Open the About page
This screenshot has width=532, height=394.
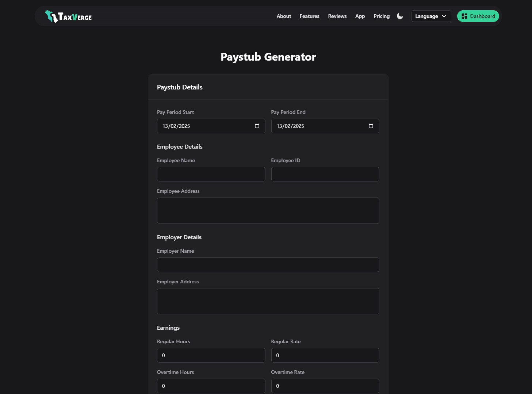283,16
